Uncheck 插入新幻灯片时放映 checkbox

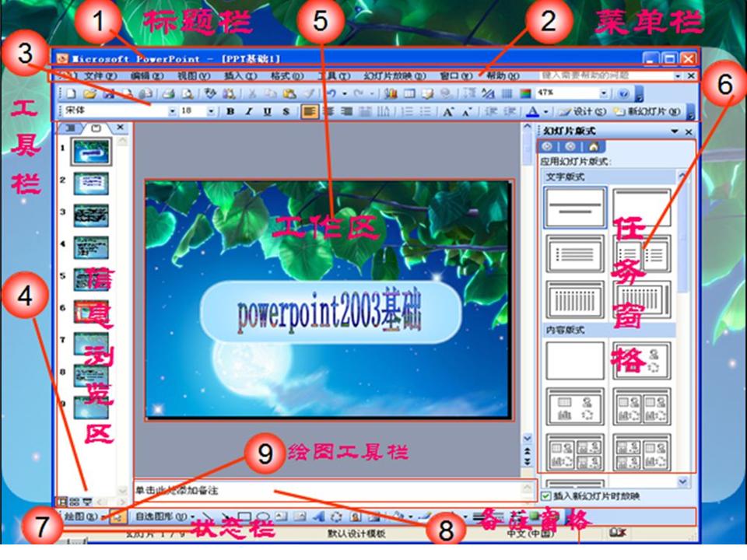546,496
